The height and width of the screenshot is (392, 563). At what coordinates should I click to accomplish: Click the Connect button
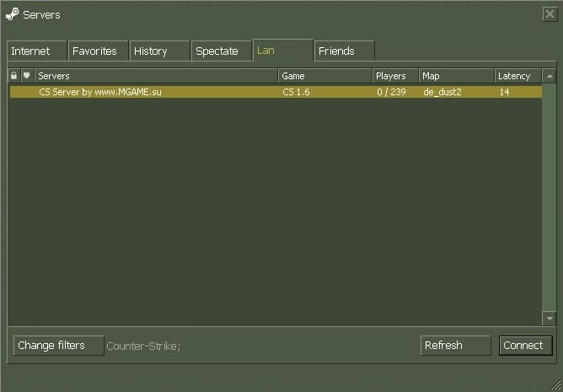[x=525, y=346]
